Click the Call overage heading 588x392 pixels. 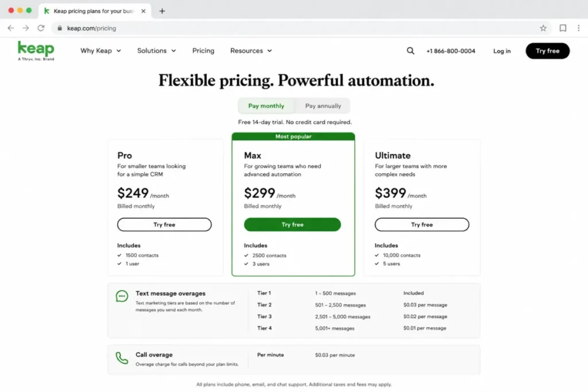click(154, 355)
